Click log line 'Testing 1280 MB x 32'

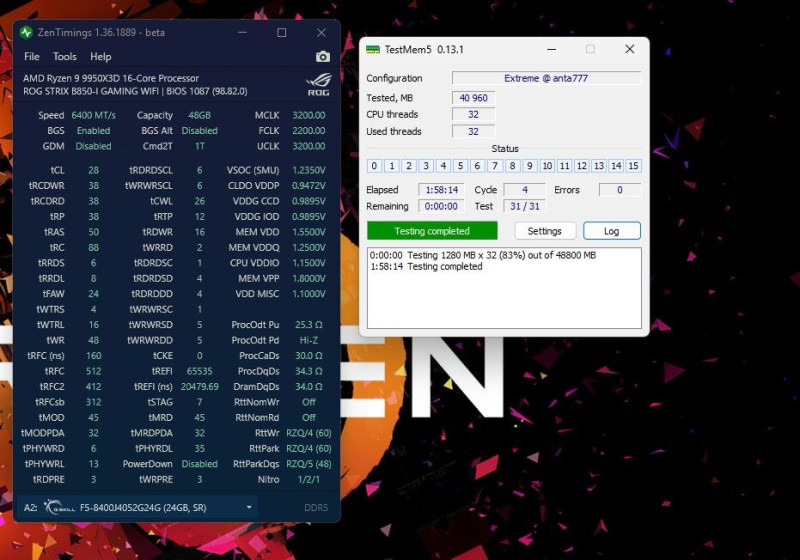pos(483,255)
